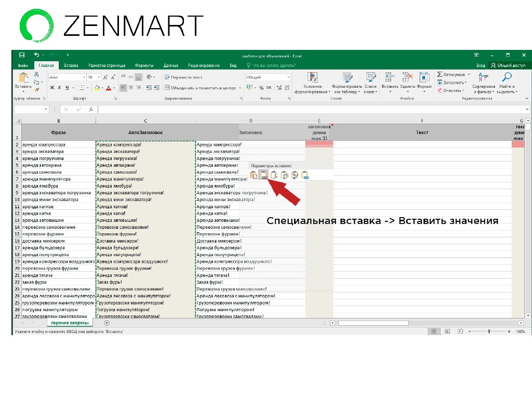
Task: Open the Файл tab
Action: pos(23,65)
